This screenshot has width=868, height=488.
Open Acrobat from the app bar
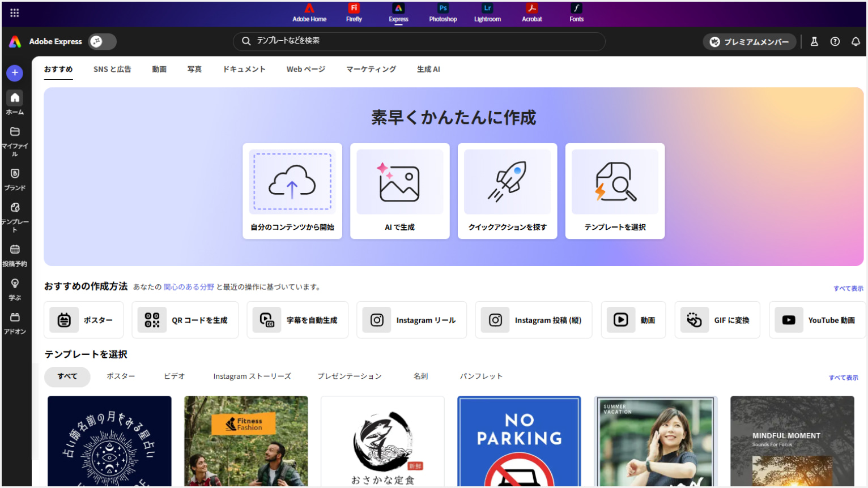point(531,12)
